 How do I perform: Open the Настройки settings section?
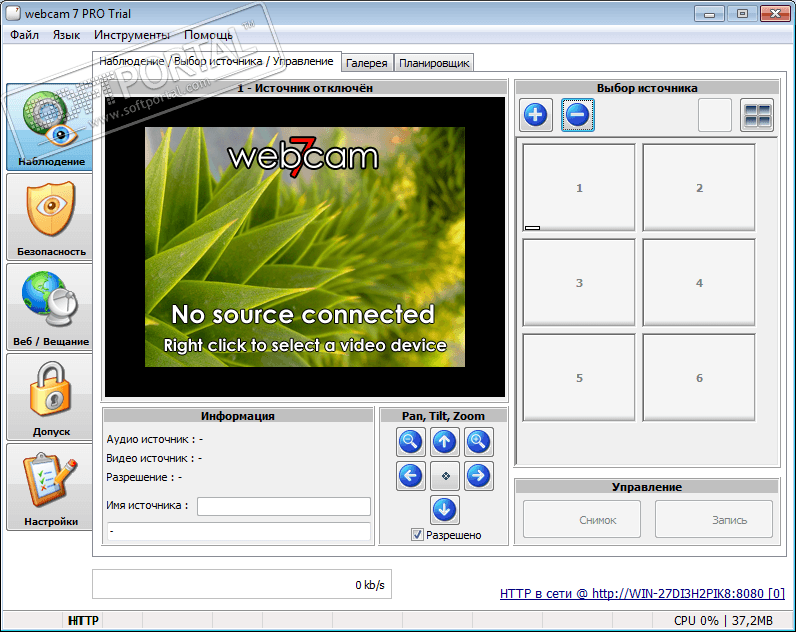tap(50, 487)
